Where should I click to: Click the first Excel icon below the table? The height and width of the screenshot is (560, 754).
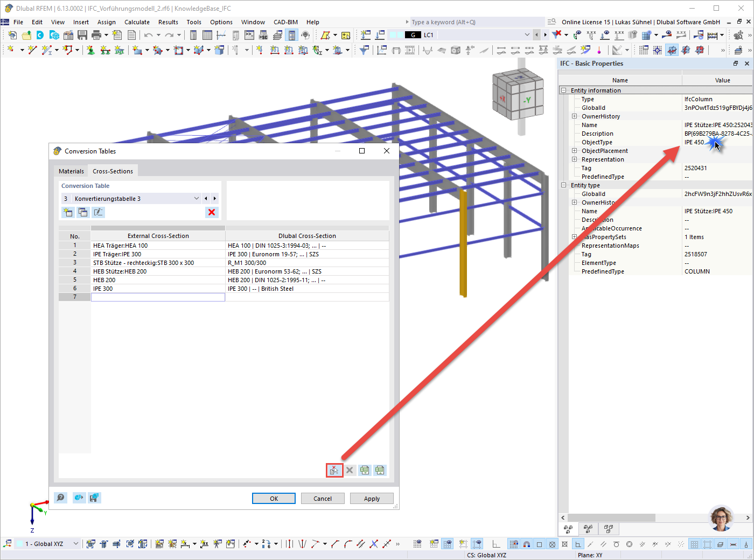(365, 470)
